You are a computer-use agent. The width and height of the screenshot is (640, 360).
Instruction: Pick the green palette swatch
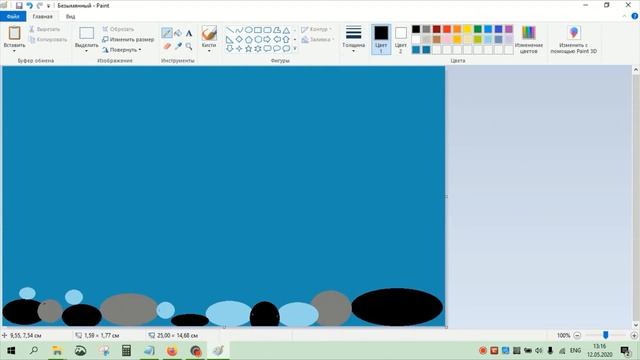(x=478, y=29)
